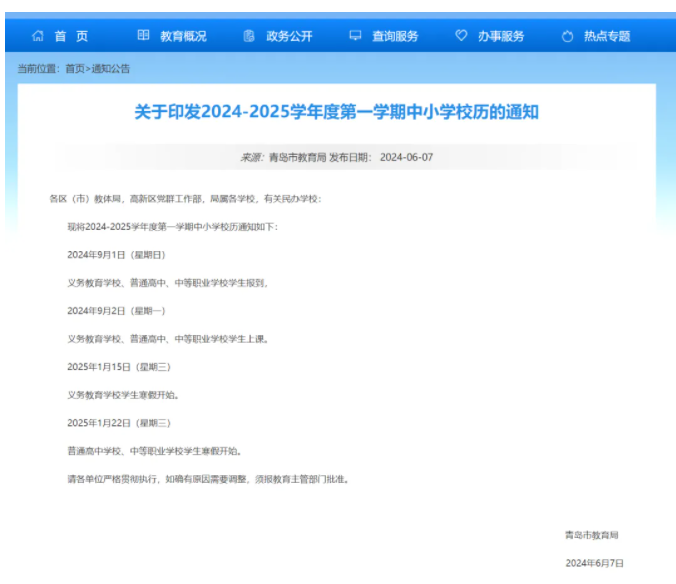The width and height of the screenshot is (676, 584).
Task: Click the document icon beside 政务公开
Action: point(249,36)
